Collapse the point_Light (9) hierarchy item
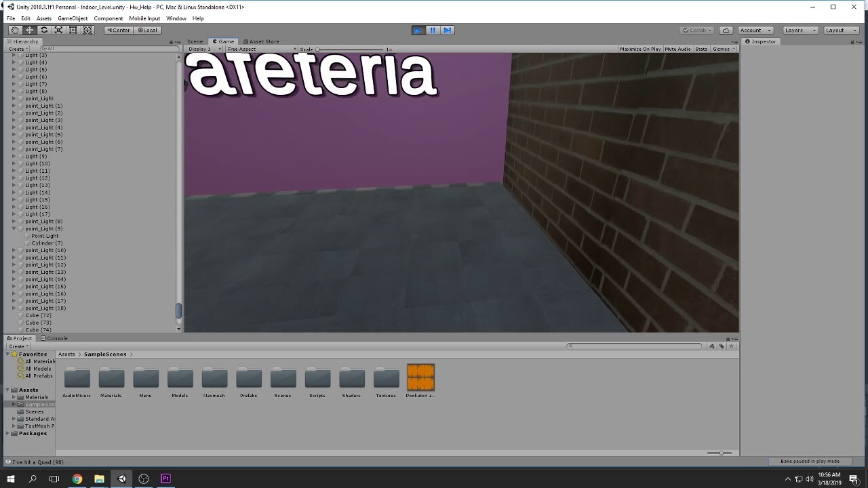Screen dimensions: 868x488 click(x=14, y=229)
